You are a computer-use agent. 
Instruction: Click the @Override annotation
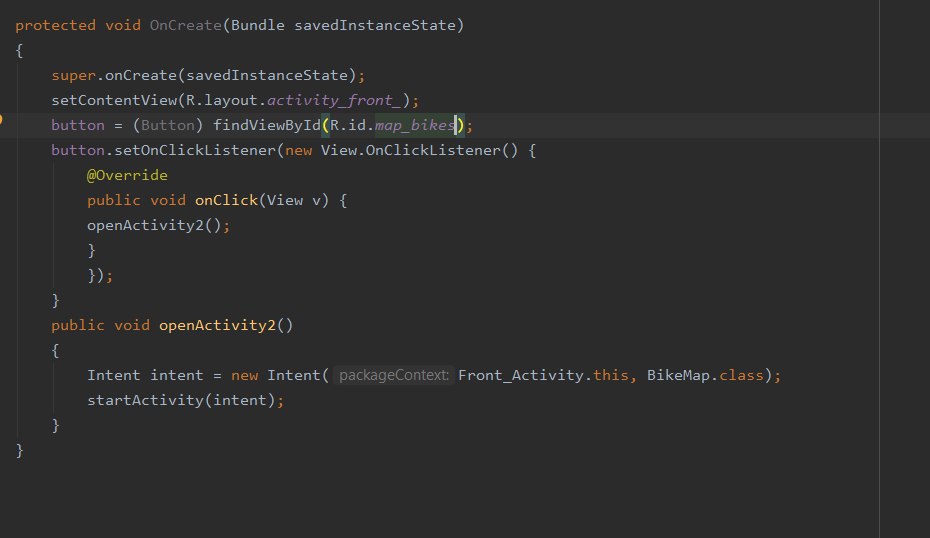[x=128, y=176]
